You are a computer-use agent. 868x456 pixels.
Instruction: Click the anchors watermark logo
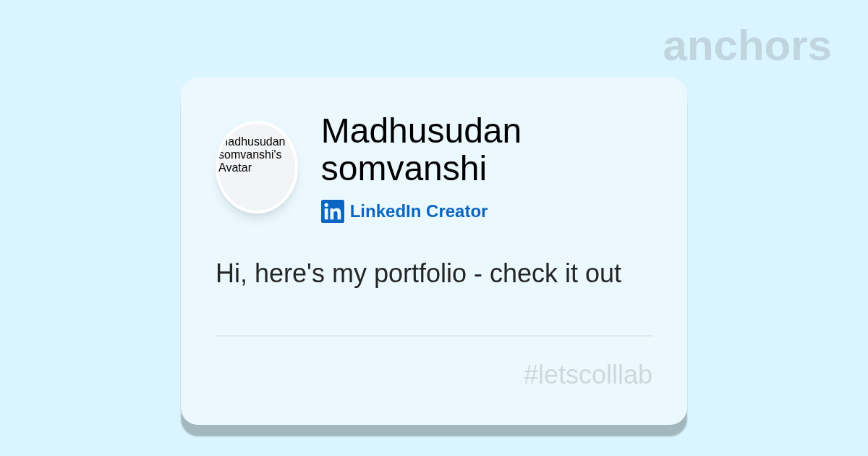pos(746,46)
